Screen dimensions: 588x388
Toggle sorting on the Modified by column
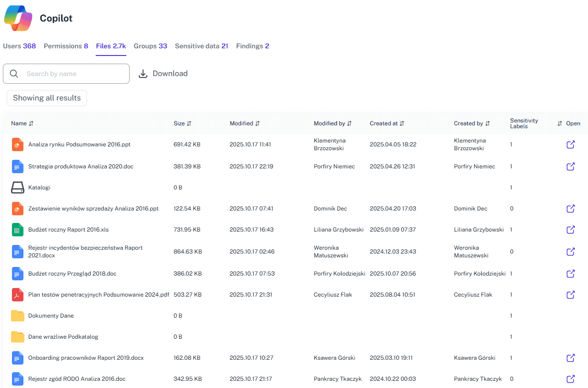(348, 123)
